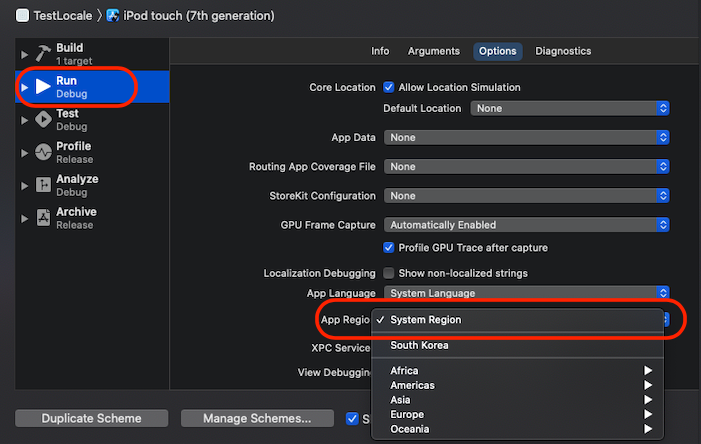Click the TestLocale scheme icon

(x=22, y=16)
